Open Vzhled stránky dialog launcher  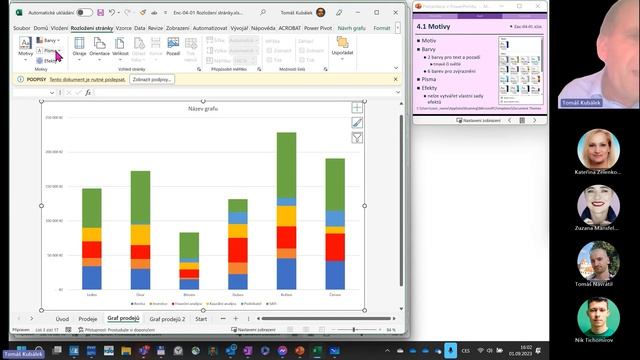199,69
